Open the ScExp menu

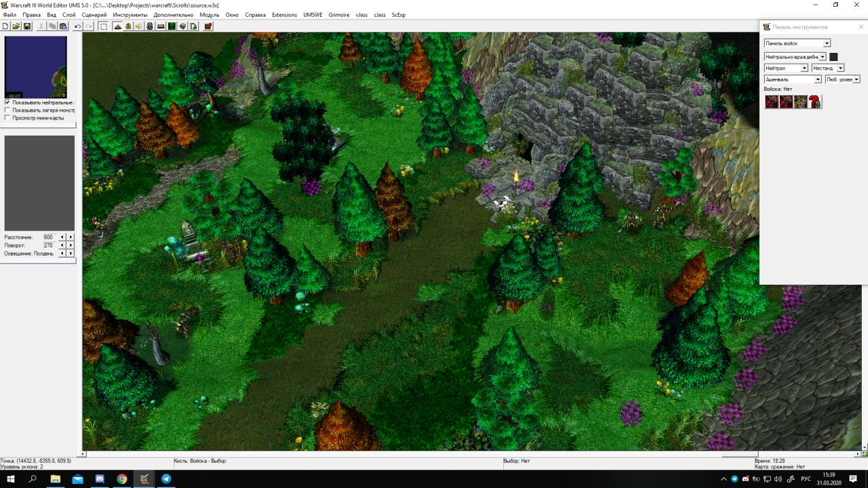tap(399, 15)
